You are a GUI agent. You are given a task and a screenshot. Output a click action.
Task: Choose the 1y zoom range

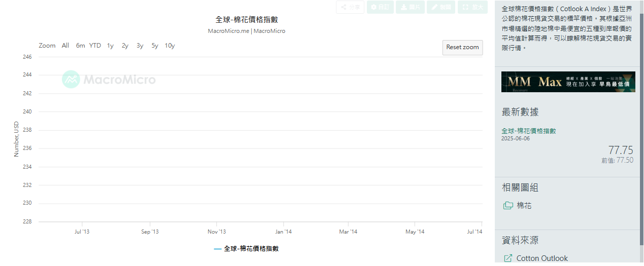coord(110,46)
